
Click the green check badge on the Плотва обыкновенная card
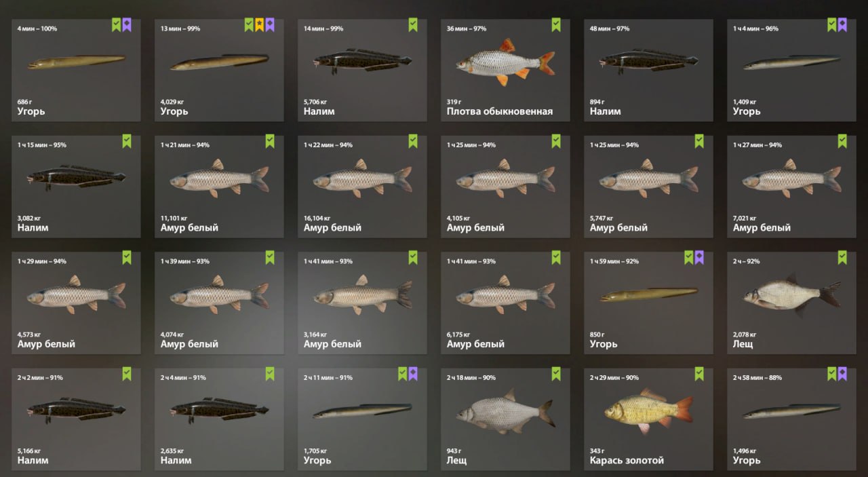[556, 25]
